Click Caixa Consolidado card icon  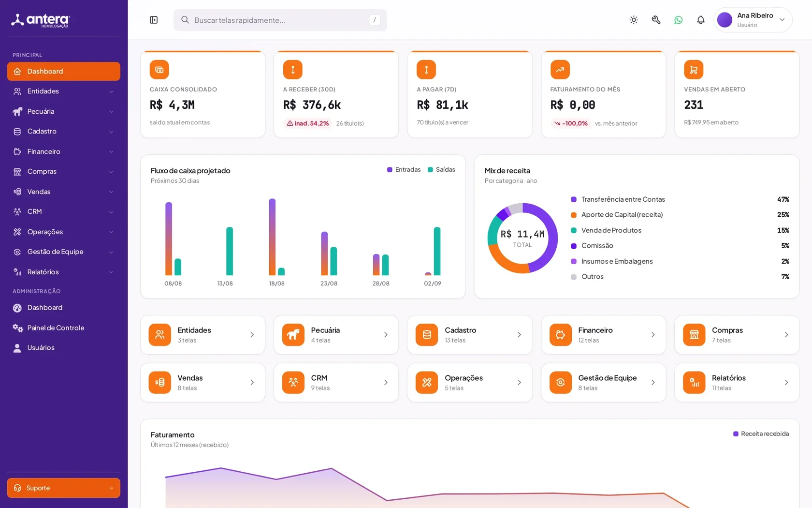click(159, 70)
